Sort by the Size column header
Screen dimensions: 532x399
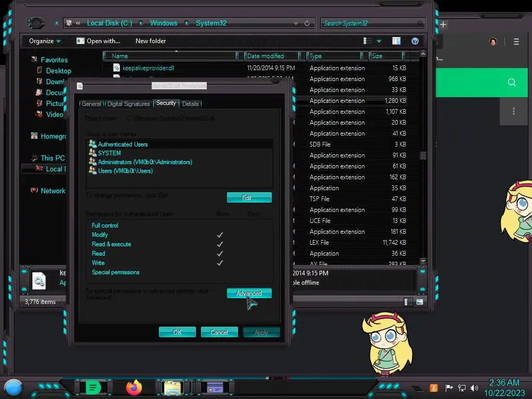pyautogui.click(x=387, y=56)
